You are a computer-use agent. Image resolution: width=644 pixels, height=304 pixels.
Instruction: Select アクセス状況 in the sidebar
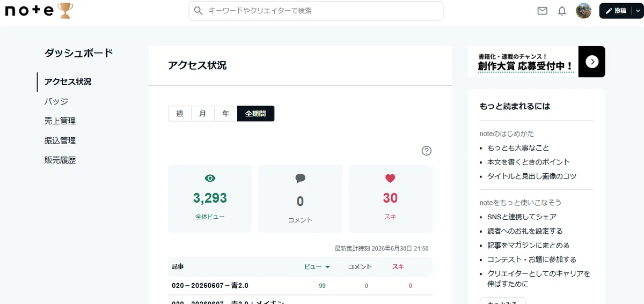(x=68, y=82)
